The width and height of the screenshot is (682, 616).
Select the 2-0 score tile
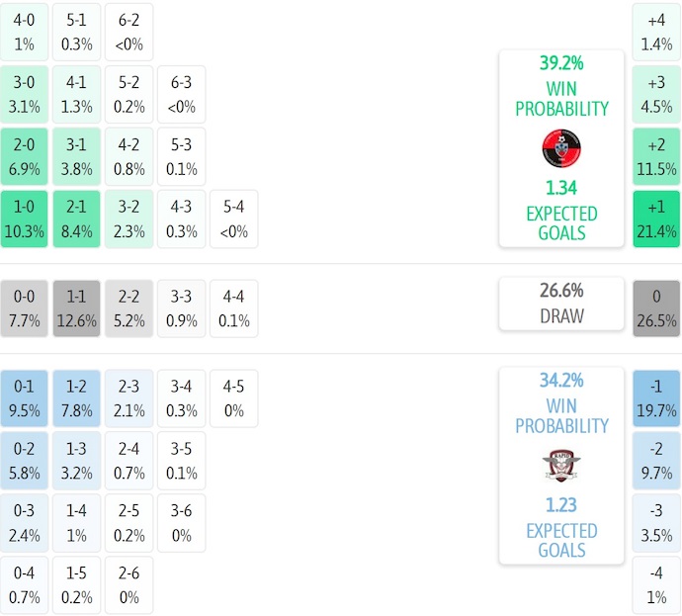pos(25,156)
